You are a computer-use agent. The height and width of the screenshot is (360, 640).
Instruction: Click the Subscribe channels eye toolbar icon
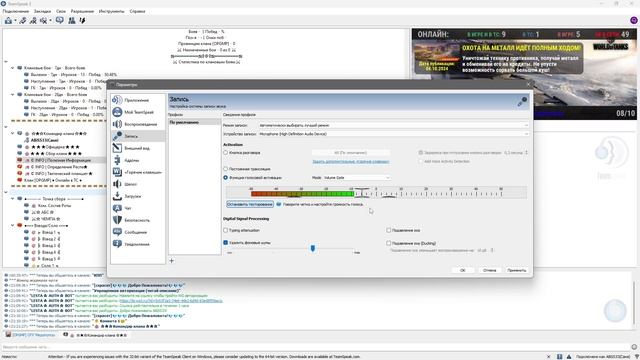[43, 20]
